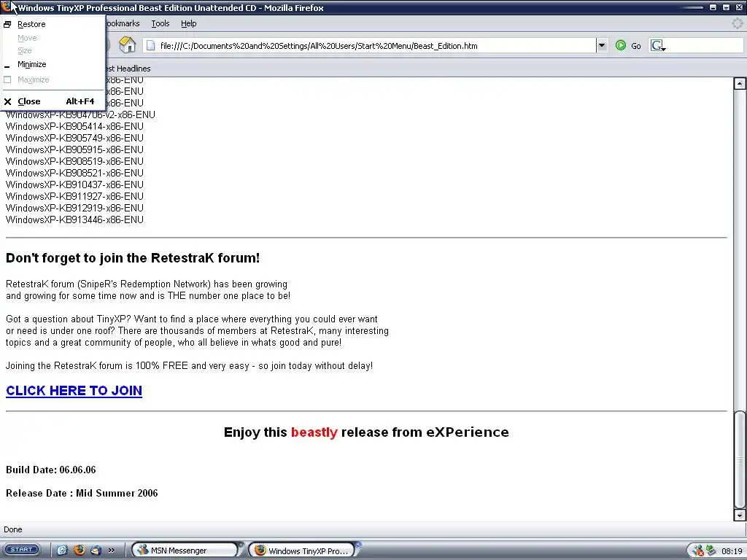Screen dimensions: 747x560
Task: Click the text WindowsXP-KB912919-x86-ENU
Action: pos(74,208)
